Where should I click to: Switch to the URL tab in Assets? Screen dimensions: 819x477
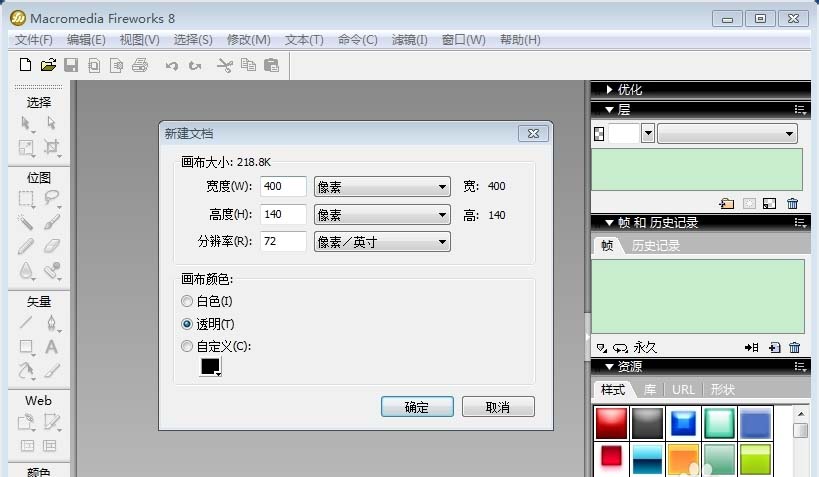(683, 390)
